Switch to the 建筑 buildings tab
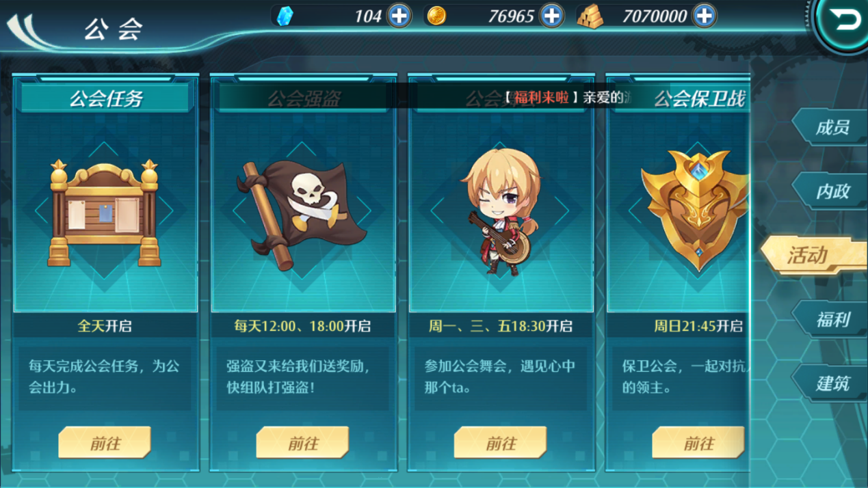 [x=832, y=383]
